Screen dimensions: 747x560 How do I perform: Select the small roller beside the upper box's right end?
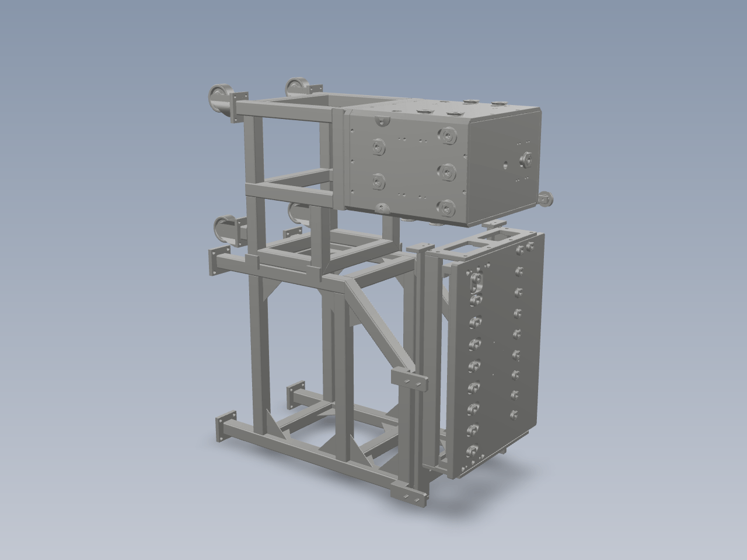point(546,198)
